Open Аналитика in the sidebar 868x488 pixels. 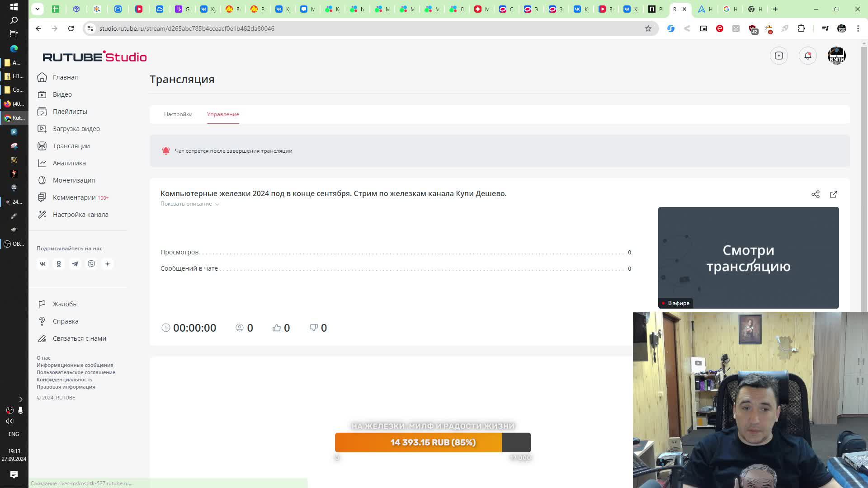tap(69, 163)
